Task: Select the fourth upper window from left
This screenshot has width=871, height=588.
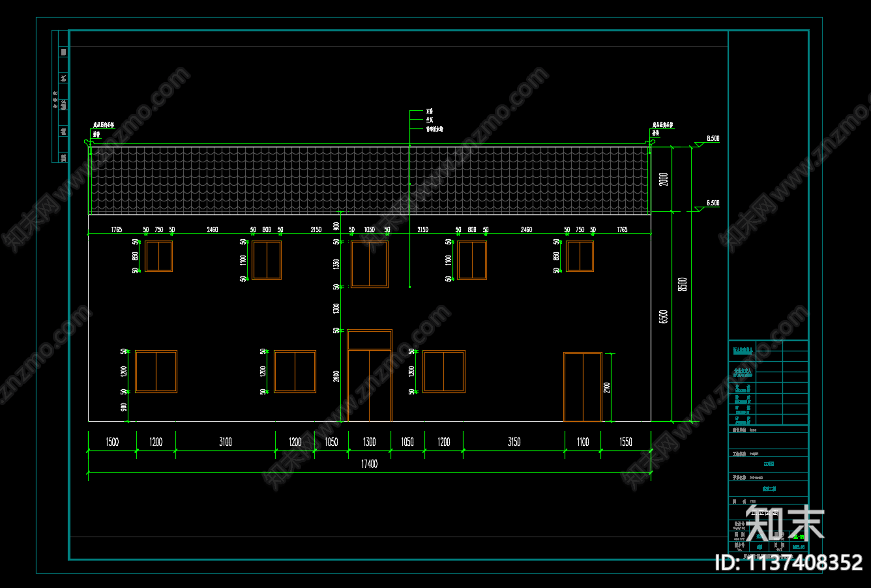Action: pos(472,260)
